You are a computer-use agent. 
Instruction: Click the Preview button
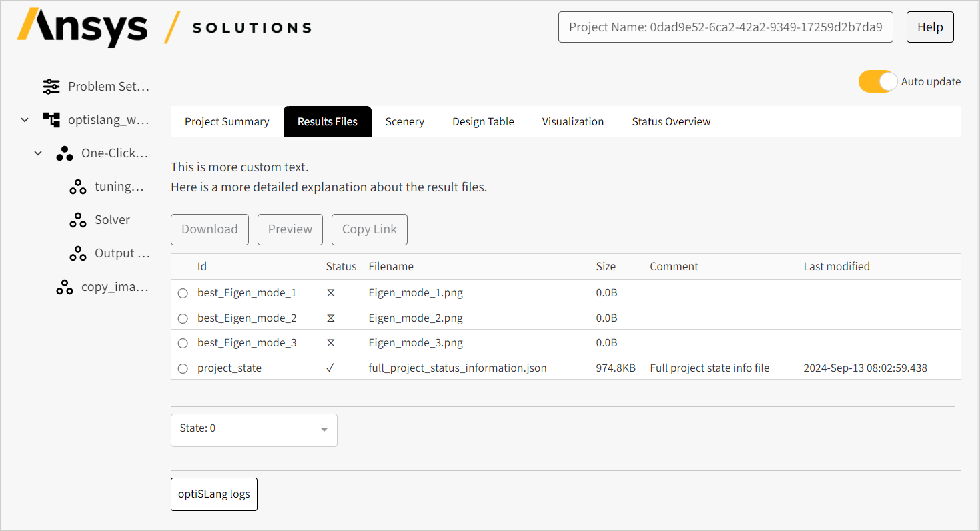coord(290,229)
